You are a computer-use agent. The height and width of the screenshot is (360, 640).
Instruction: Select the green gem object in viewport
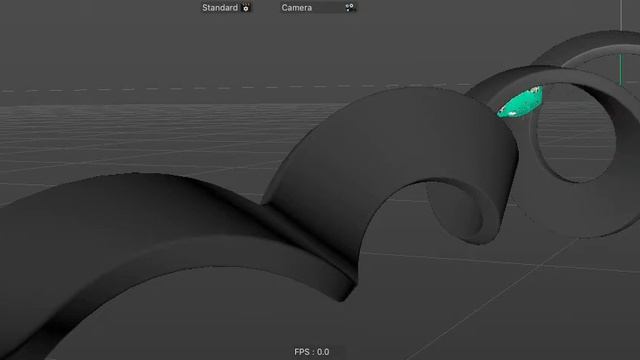[x=520, y=102]
